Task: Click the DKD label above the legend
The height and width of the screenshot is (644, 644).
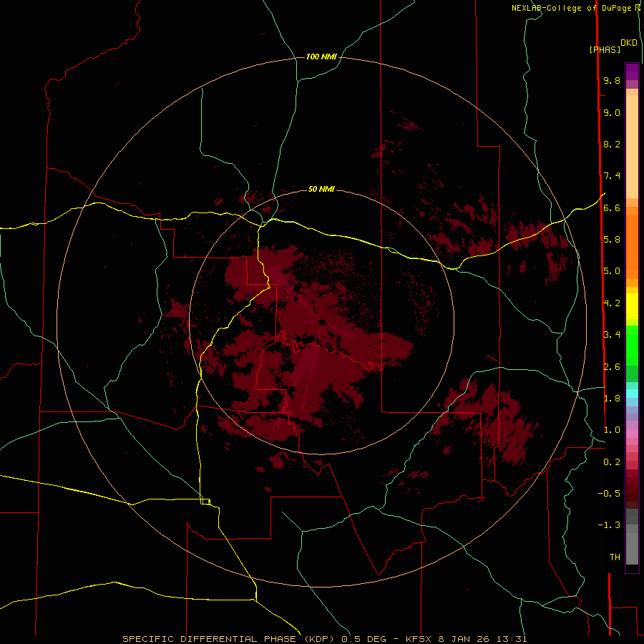Action: (629, 43)
